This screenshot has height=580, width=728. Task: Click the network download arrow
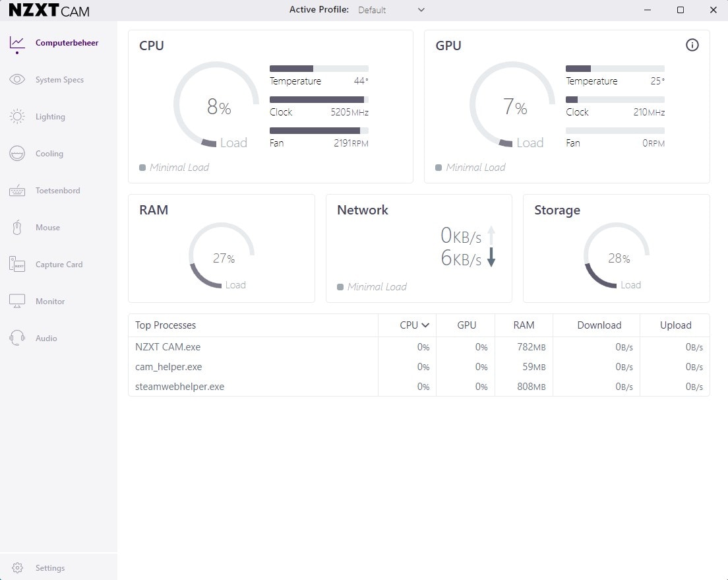[491, 257]
